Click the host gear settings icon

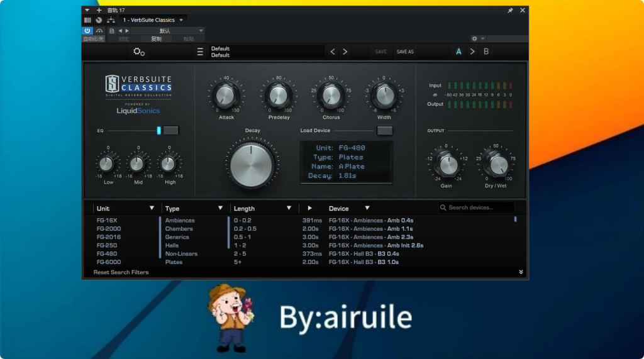coord(474,38)
